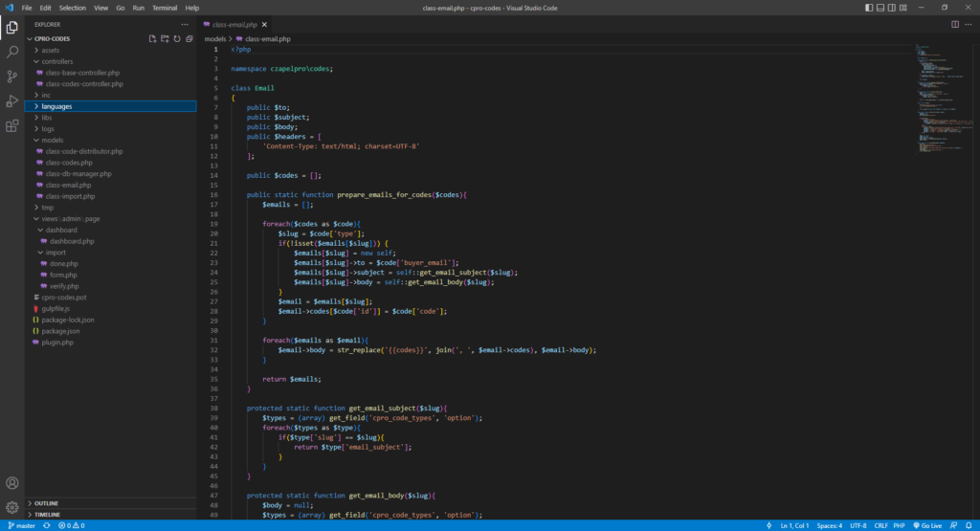Click Ln 1, Col 1 go-to-line indicator

click(x=794, y=526)
